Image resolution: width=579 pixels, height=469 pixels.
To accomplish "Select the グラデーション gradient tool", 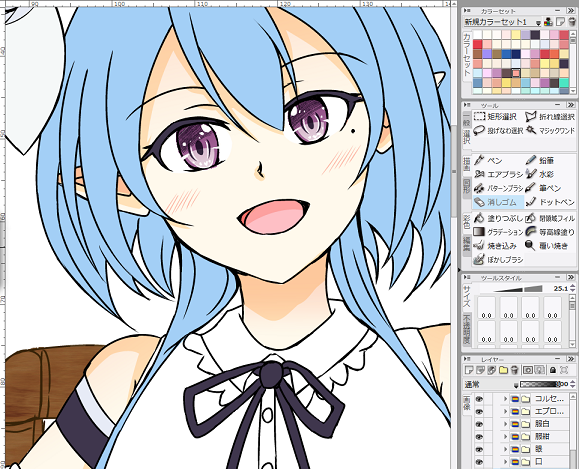I will [498, 232].
